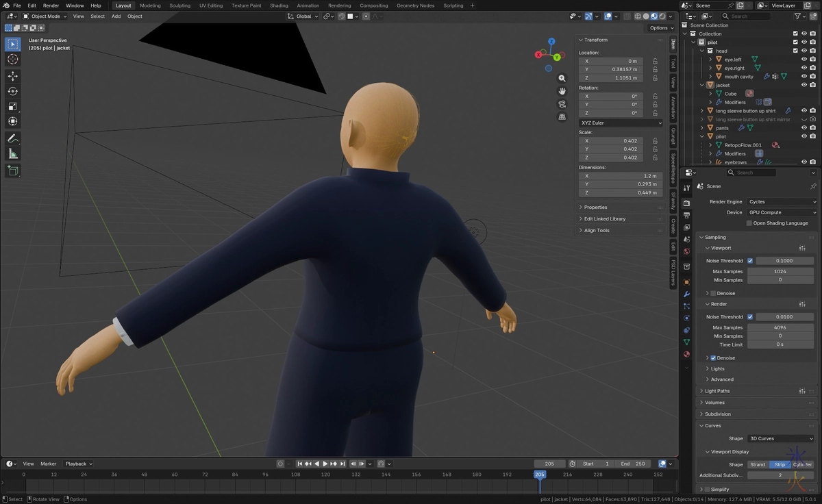Open the Render menu
This screenshot has height=504, width=822.
click(51, 5)
